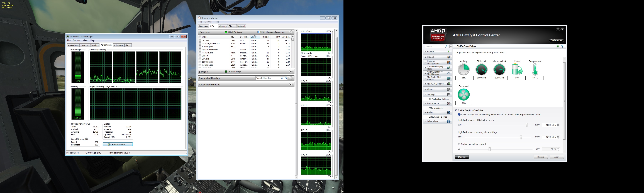Open Catalyst Preferences button
The height and width of the screenshot is (193, 644).
pos(556,40)
